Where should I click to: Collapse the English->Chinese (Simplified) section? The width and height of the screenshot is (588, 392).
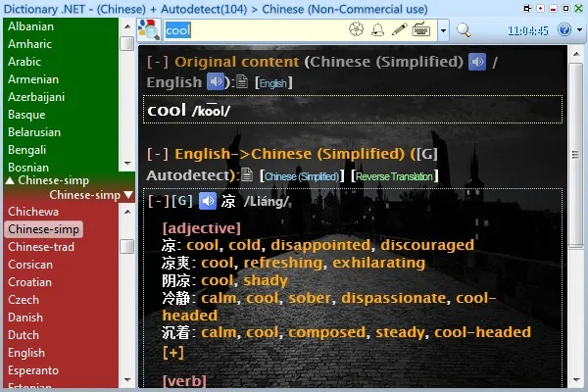(x=157, y=154)
